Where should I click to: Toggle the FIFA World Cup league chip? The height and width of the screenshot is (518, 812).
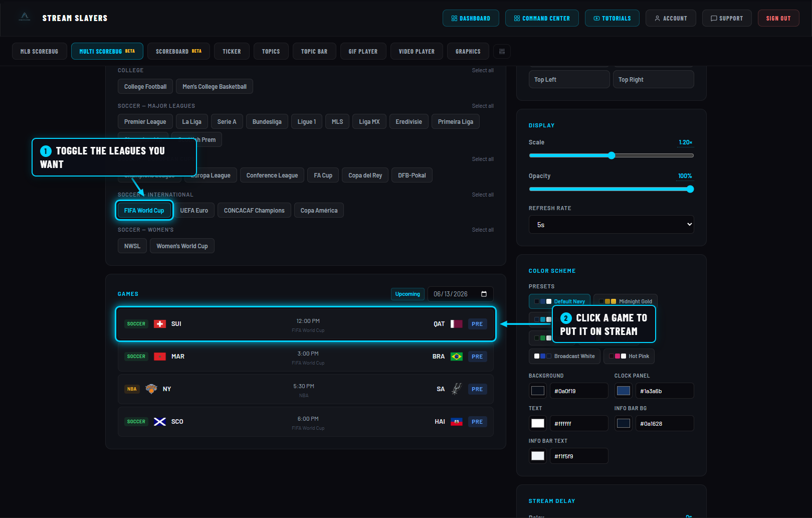pyautogui.click(x=144, y=211)
